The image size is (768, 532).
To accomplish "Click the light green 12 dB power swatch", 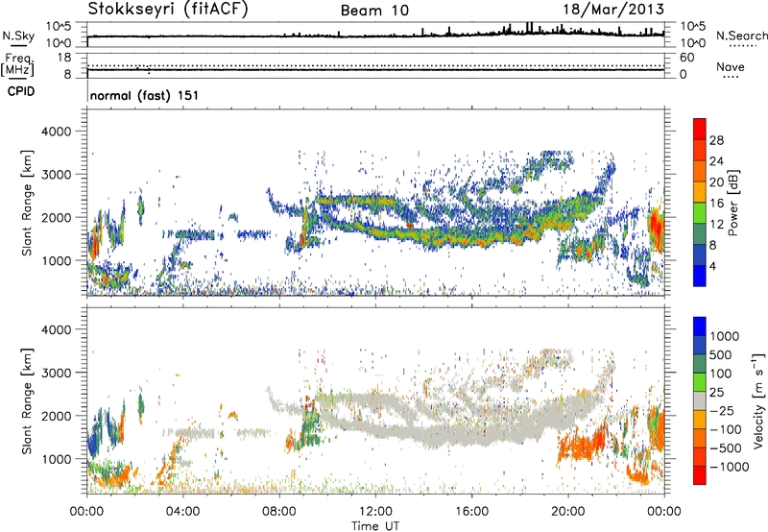I will (700, 212).
